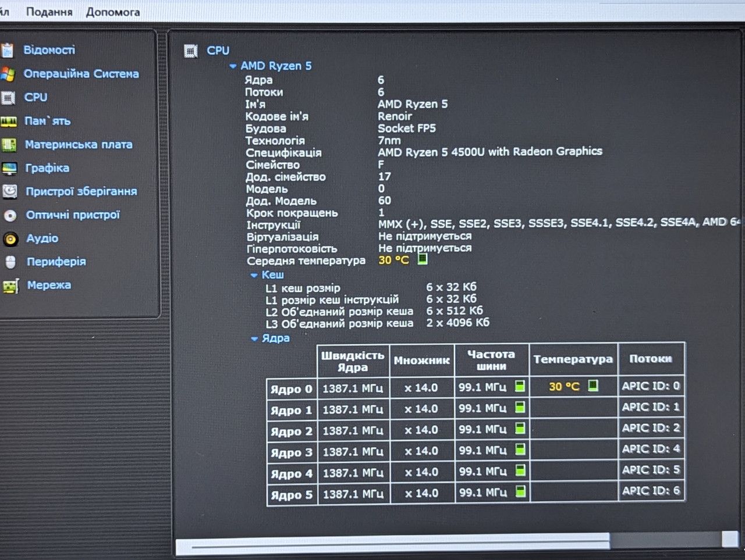Open the Допомога menu
This screenshot has width=745, height=560.
tap(113, 12)
